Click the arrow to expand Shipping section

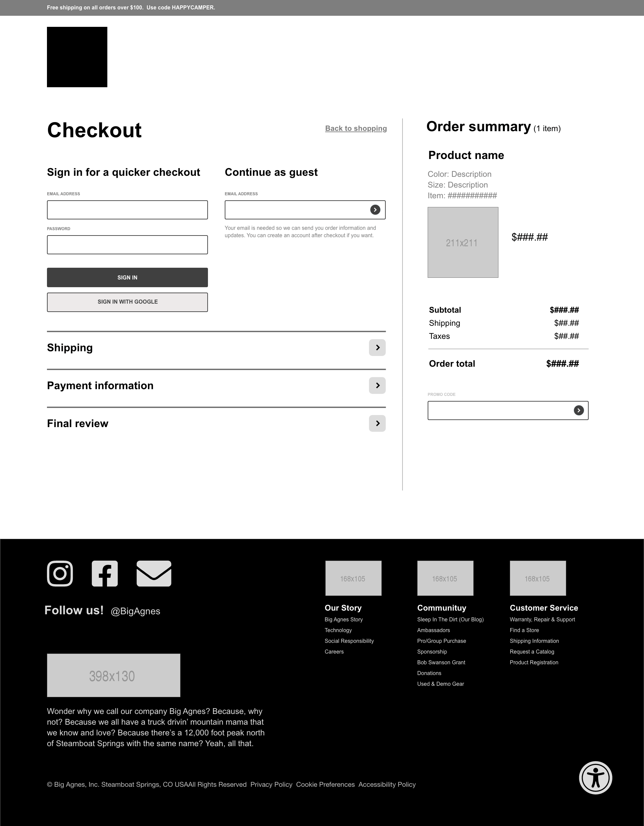point(377,347)
